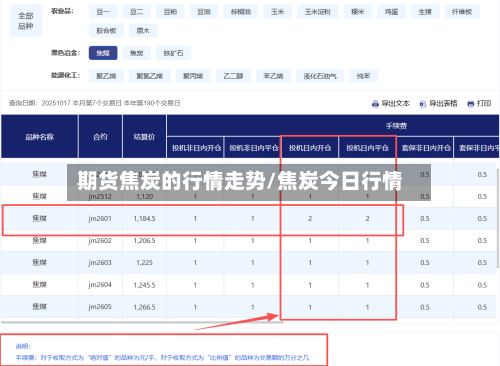Pick the 棕榈油 commodity tag

241,12
